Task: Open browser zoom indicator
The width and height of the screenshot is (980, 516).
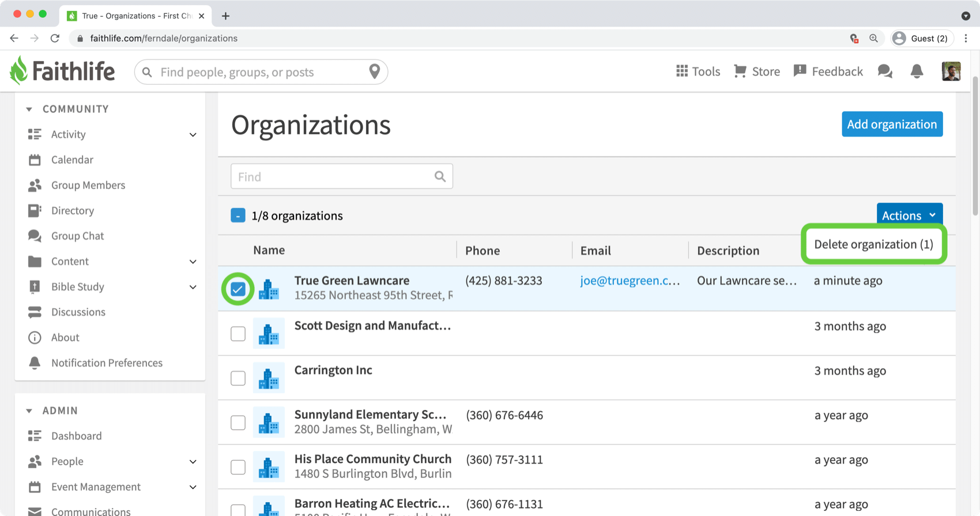Action: pos(873,38)
